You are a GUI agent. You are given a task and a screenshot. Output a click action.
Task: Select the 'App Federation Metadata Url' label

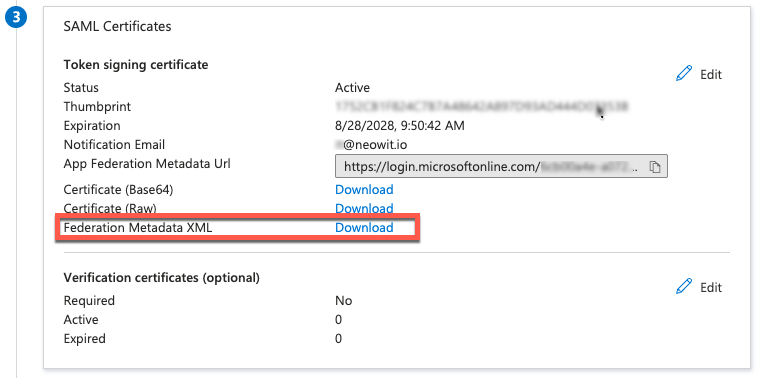(x=147, y=164)
